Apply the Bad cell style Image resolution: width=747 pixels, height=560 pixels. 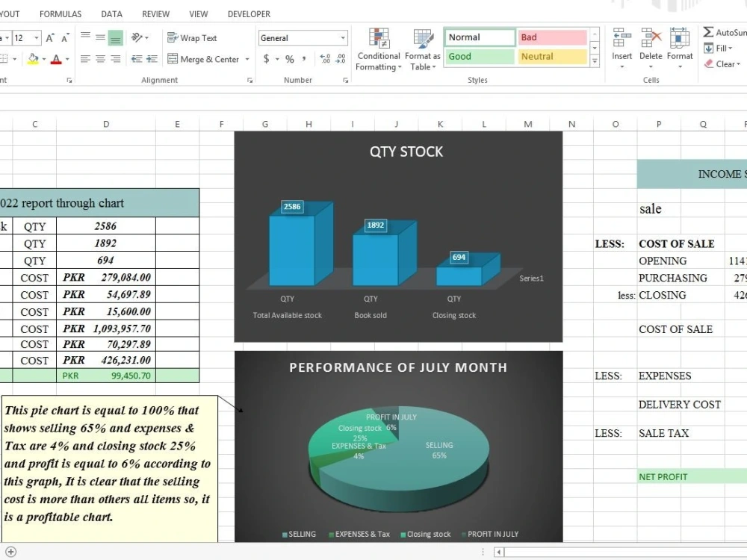coord(552,37)
